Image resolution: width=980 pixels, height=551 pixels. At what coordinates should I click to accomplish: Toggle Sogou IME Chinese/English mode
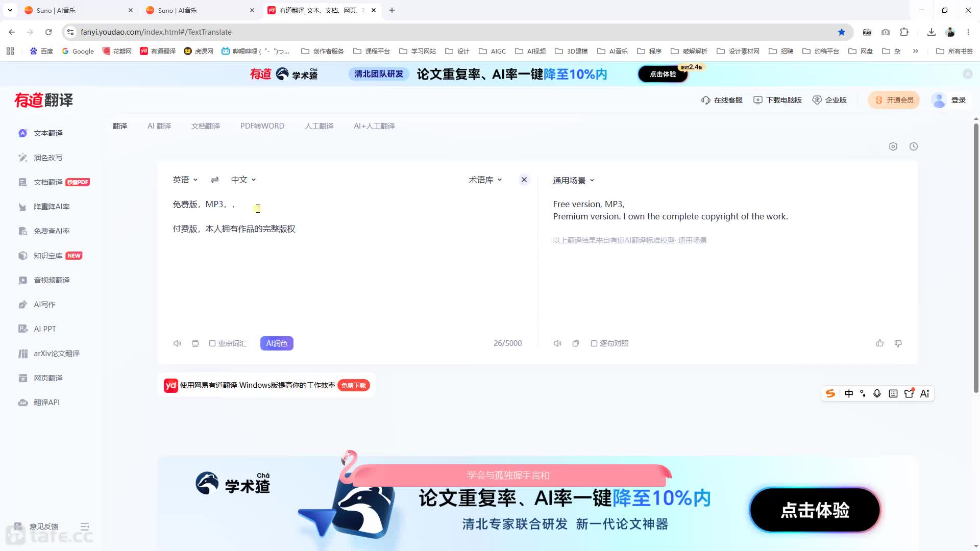point(849,393)
